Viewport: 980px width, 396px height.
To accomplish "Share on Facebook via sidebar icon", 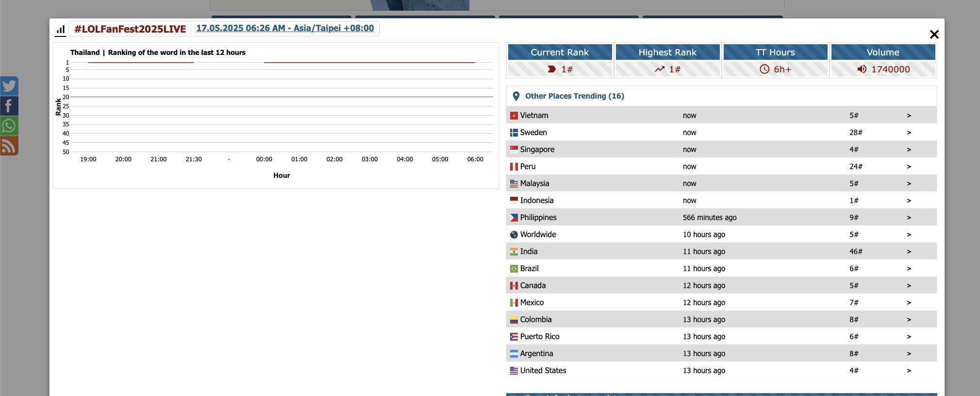I will (9, 106).
